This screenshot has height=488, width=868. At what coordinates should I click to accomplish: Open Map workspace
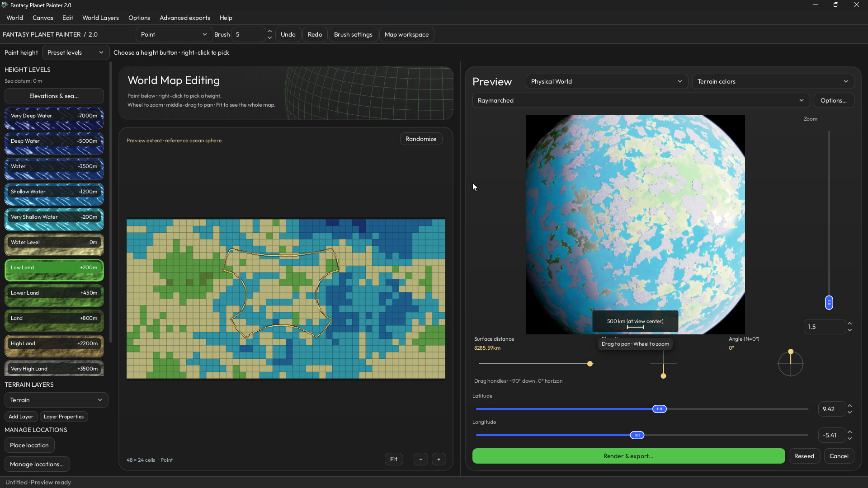[406, 34]
